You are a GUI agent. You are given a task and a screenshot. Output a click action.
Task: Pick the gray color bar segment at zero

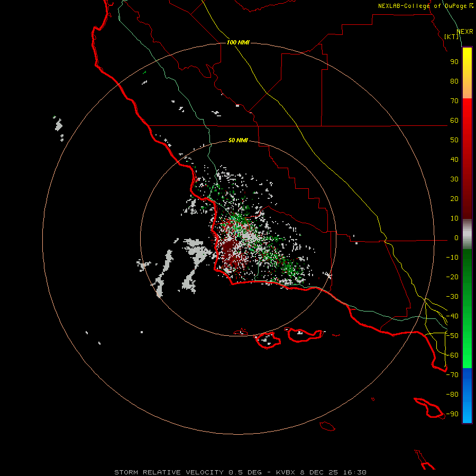pyautogui.click(x=467, y=234)
